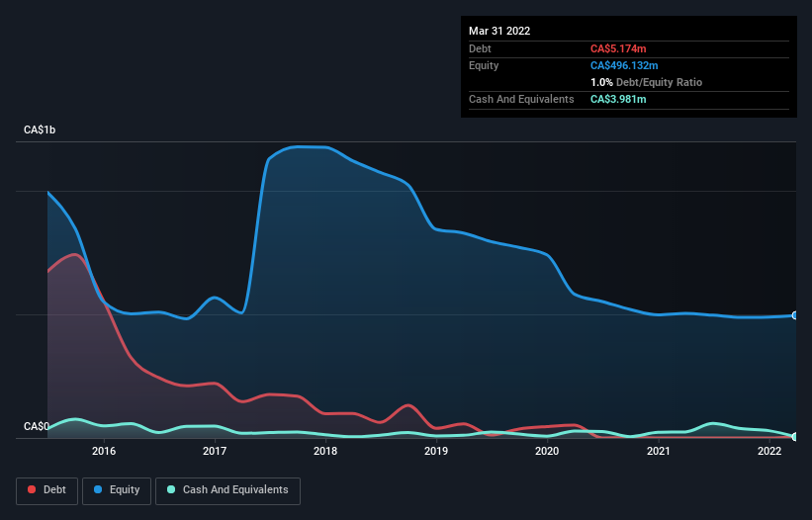The image size is (812, 520).
Task: Click the Cash value CA$3.981m
Action: (x=618, y=99)
